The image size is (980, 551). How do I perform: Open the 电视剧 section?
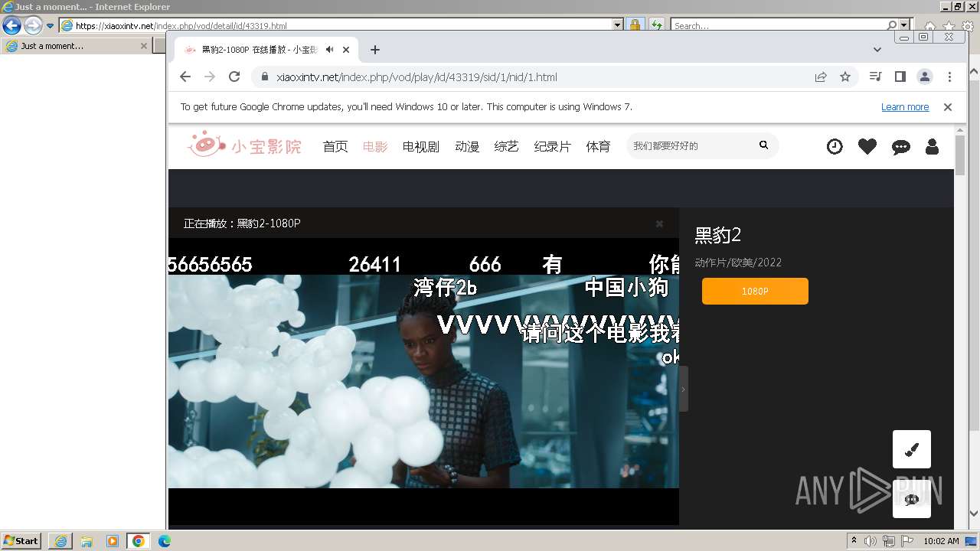pyautogui.click(x=421, y=146)
